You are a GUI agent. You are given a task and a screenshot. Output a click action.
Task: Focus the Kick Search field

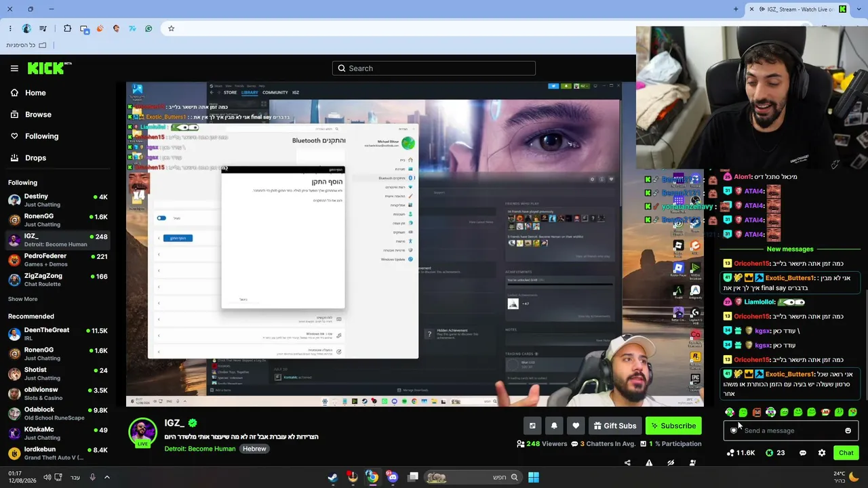[x=434, y=68]
